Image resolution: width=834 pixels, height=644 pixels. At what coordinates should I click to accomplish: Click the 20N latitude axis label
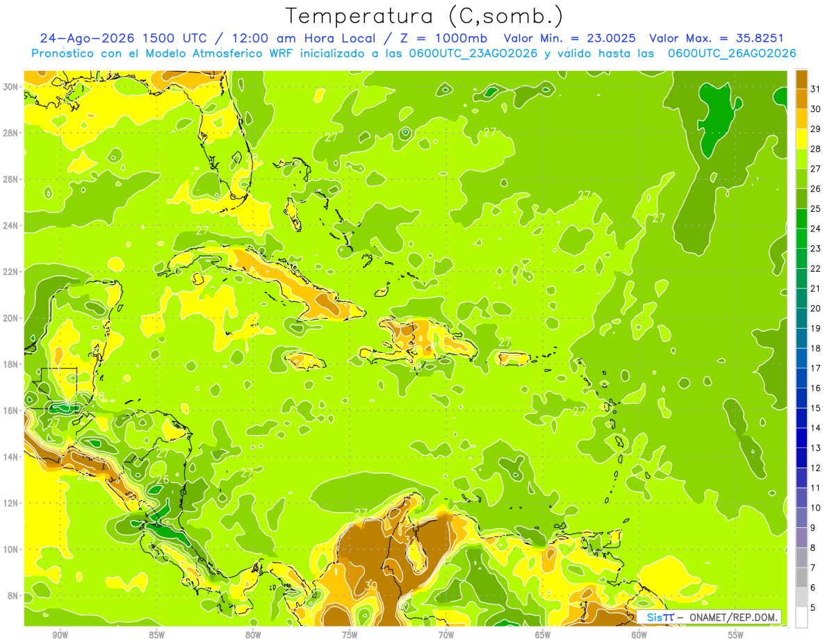(x=10, y=317)
